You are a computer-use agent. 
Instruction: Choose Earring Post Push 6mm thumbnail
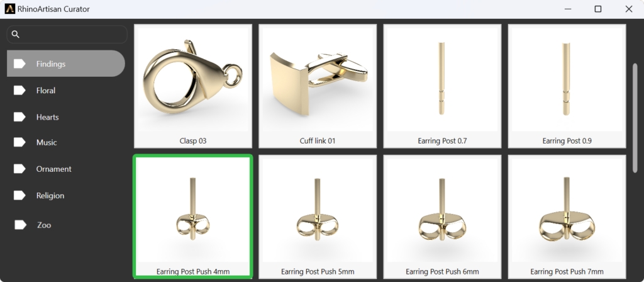pyautogui.click(x=442, y=217)
